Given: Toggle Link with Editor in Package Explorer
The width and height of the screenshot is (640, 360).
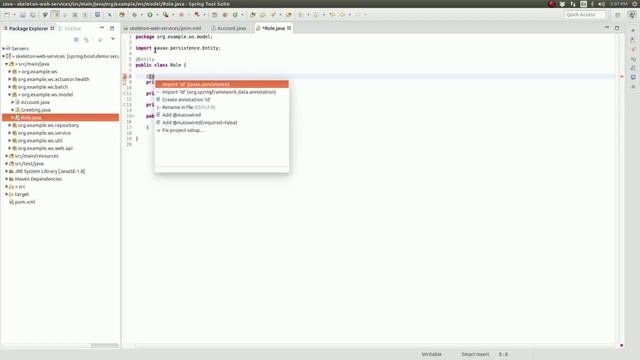Looking at the screenshot, I should coord(86,40).
